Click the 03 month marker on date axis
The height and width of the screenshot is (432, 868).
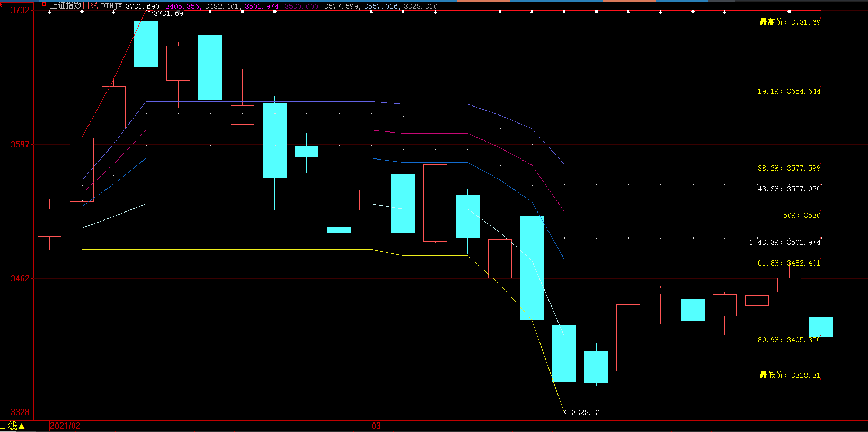tap(376, 426)
